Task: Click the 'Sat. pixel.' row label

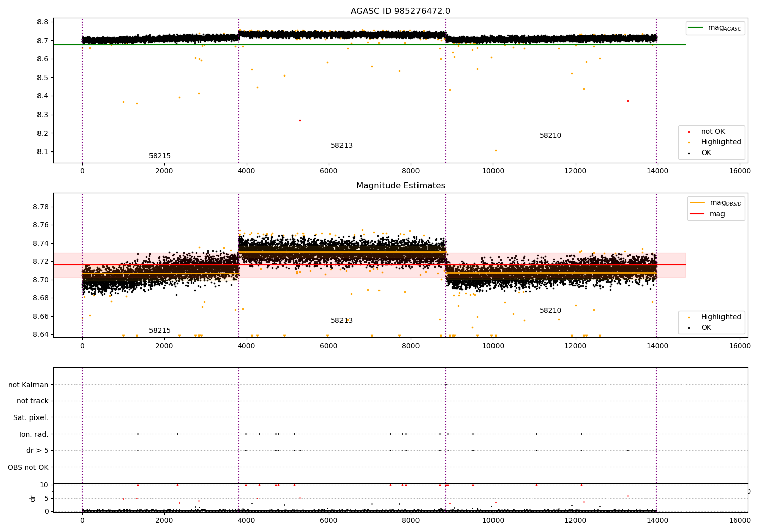Action: coord(31,417)
